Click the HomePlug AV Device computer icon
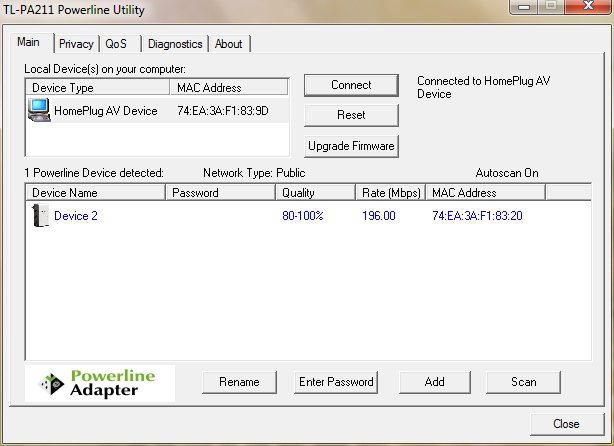This screenshot has width=614, height=446. [x=40, y=111]
